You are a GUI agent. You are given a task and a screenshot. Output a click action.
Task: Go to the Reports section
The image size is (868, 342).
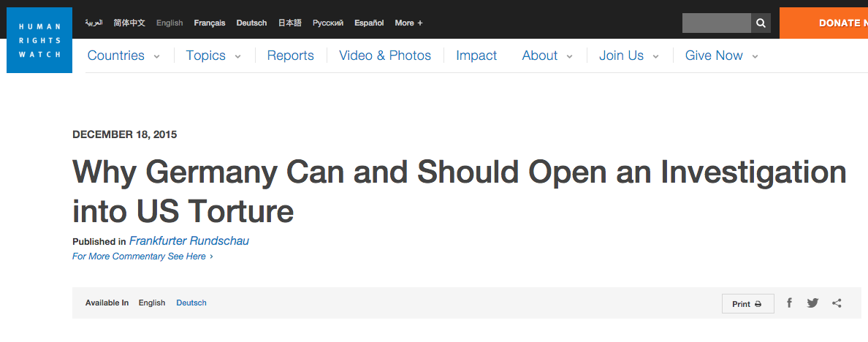pos(290,56)
